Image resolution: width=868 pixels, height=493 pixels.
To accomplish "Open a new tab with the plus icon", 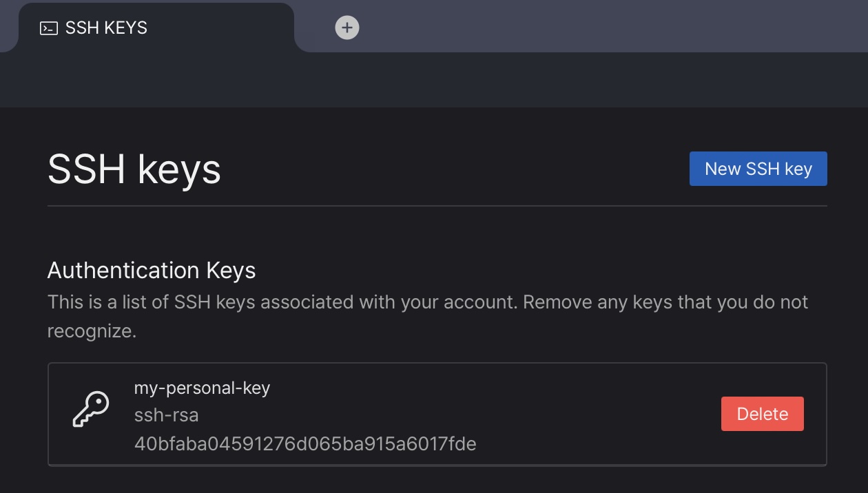I will pos(347,28).
